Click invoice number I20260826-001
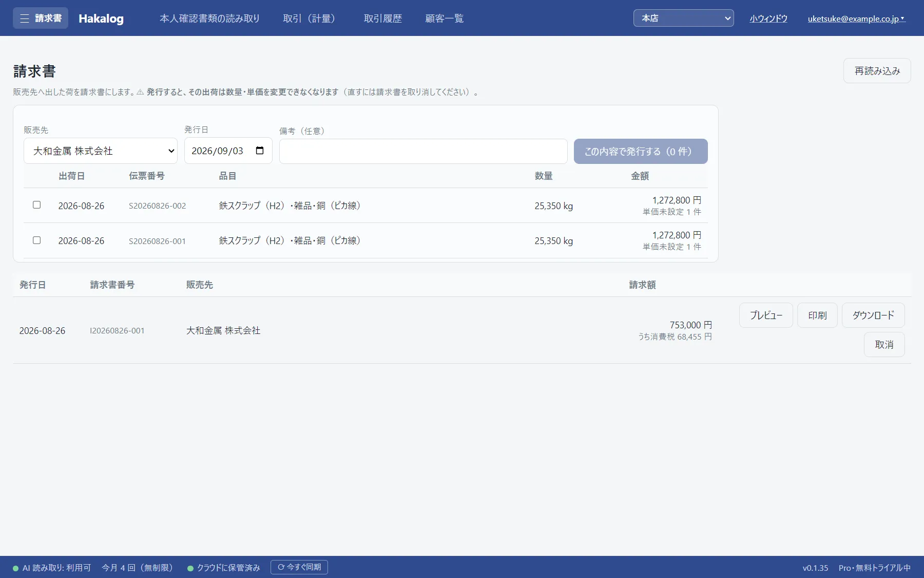Viewport: 924px width, 578px height. [x=117, y=330]
